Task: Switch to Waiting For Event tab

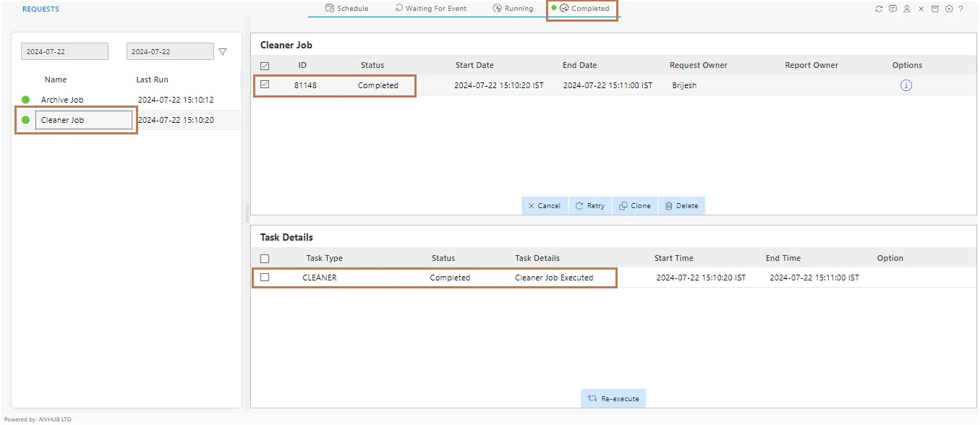Action: pyautogui.click(x=431, y=9)
